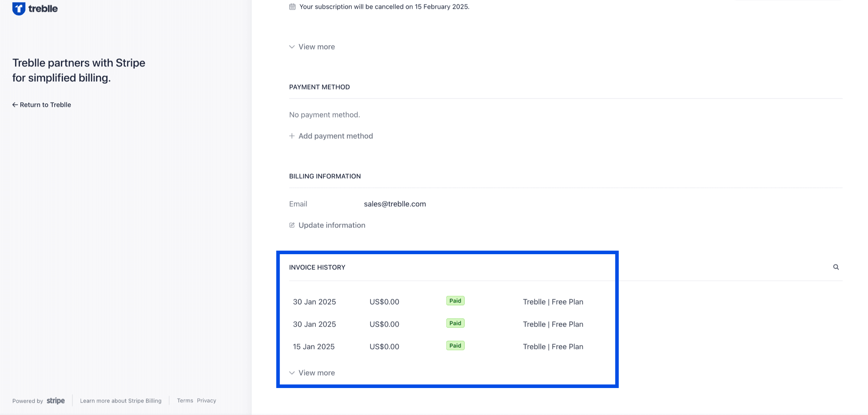This screenshot has height=415, width=868.
Task: Click the back arrow before Return to Treblle
Action: coord(15,104)
